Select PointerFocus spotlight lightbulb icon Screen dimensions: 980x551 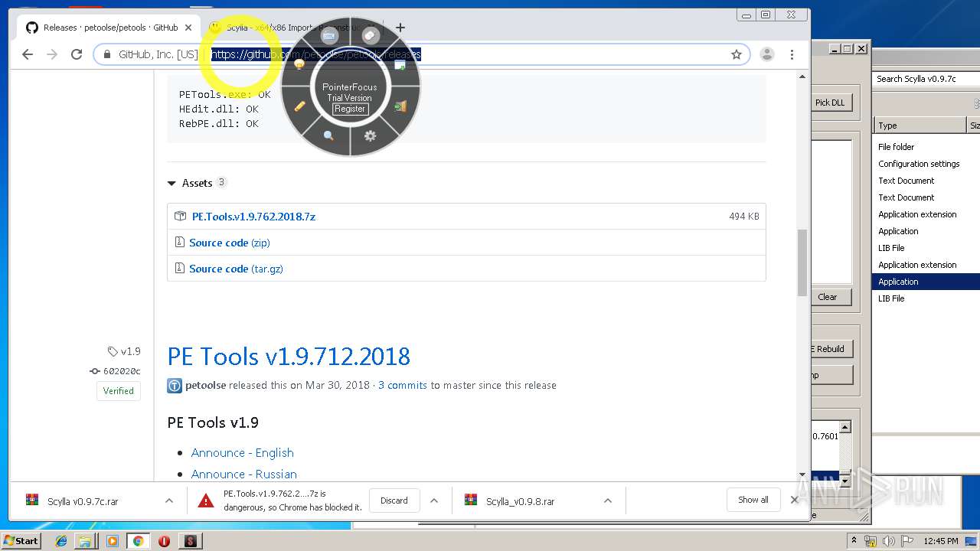(299, 65)
